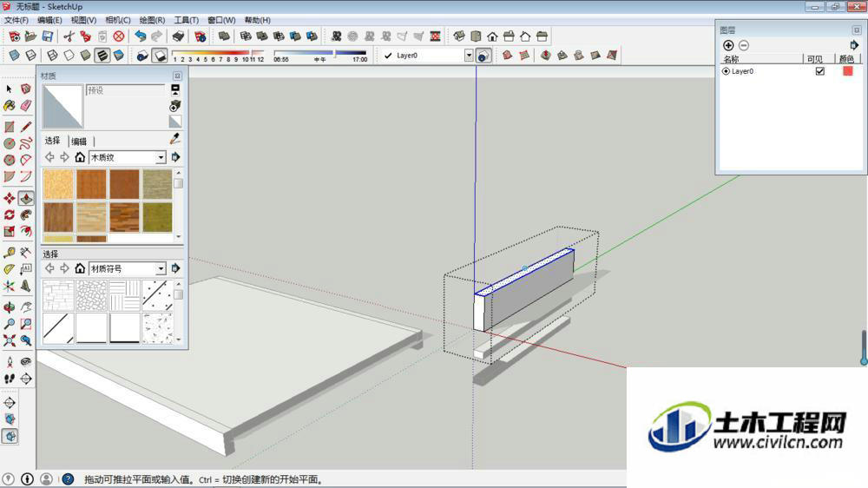Image resolution: width=868 pixels, height=488 pixels.
Task: Select the Rotate tool
Action: click(9, 215)
